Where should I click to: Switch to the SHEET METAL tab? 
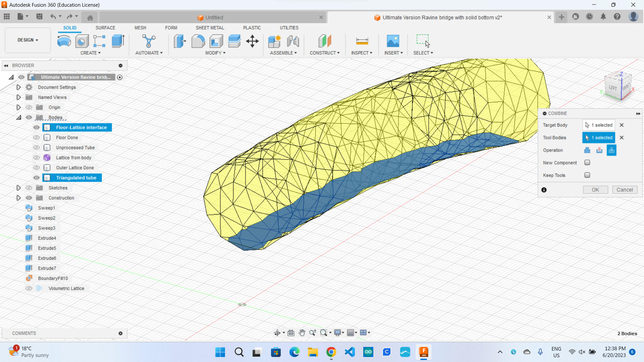210,28
